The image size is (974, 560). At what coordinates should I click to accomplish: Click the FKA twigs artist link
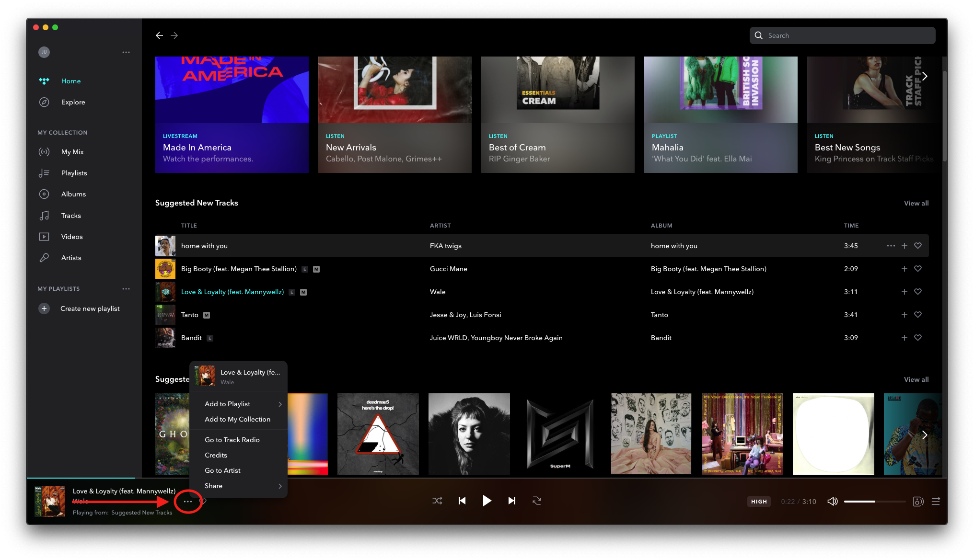[445, 246]
